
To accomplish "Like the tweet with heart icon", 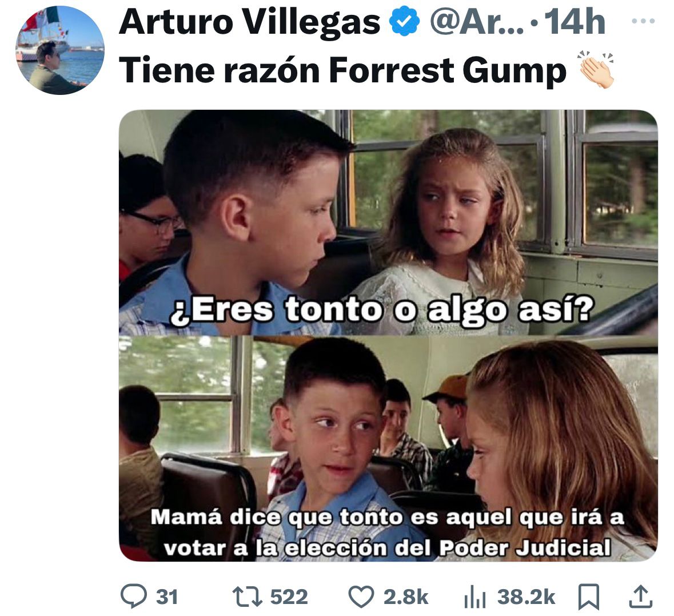I will [x=361, y=597].
